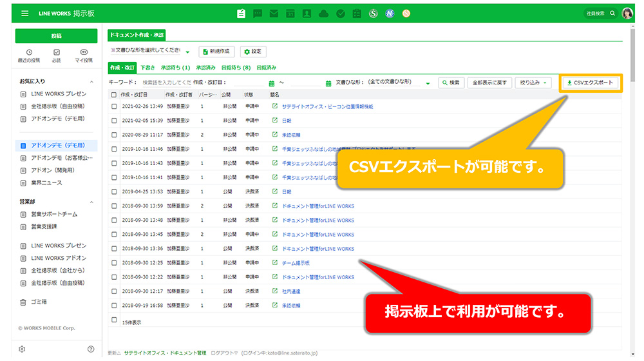The width and height of the screenshot is (644, 361).
Task: Click the CSVエクスポート button
Action: (590, 83)
